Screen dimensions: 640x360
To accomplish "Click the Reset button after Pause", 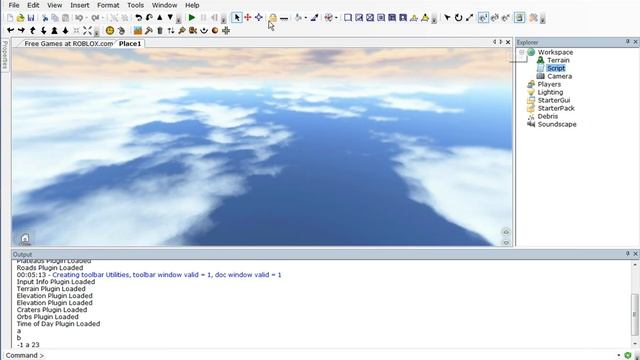I will coord(214,18).
